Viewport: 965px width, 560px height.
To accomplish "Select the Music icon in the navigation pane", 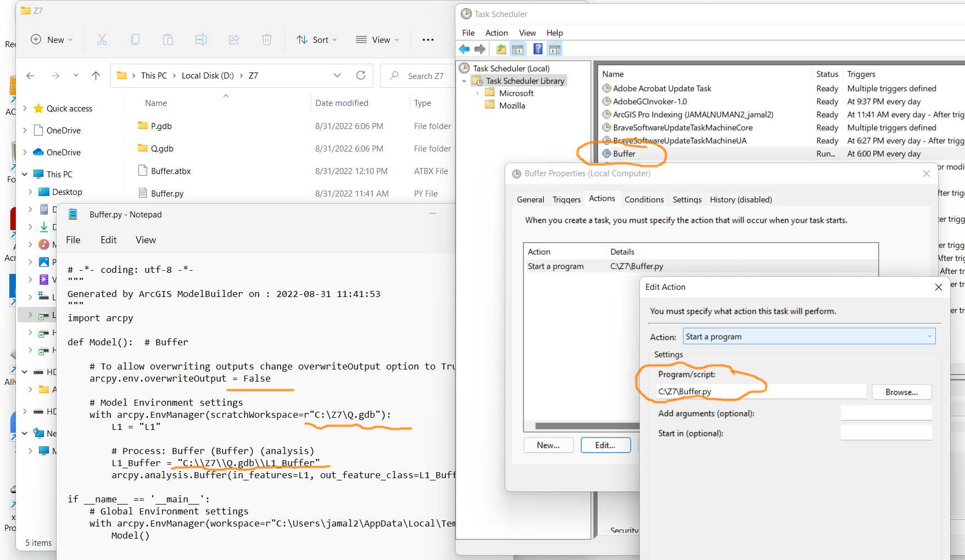I will (44, 244).
